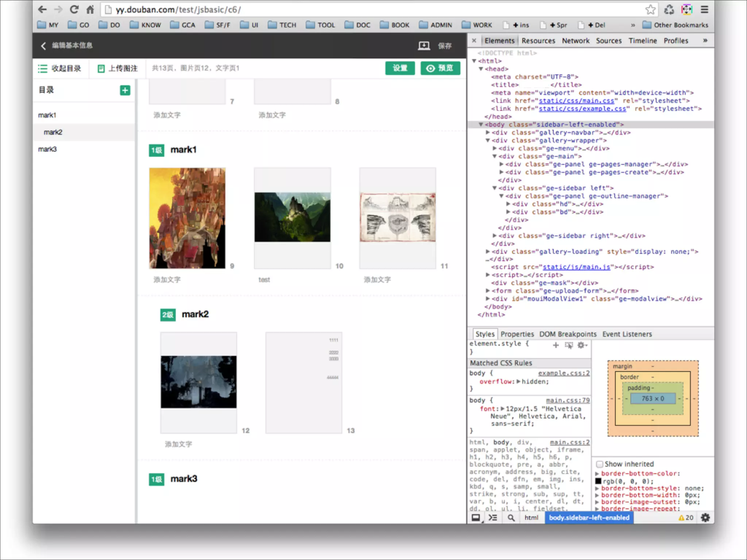Viewport: 747px width, 560px height.
Task: Go back with the browser back arrow
Action: [x=42, y=9]
